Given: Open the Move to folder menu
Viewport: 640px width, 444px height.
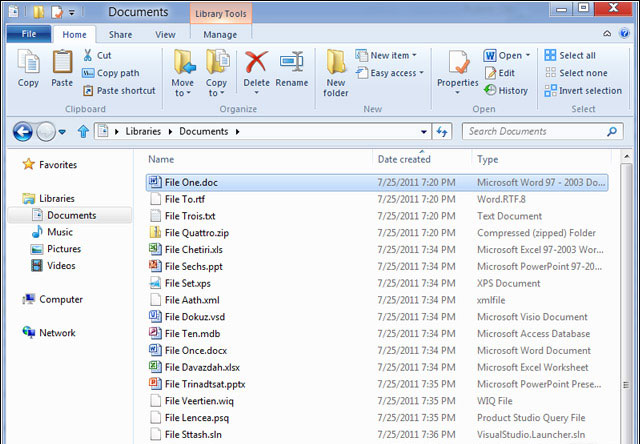Looking at the screenshot, I should tap(182, 73).
